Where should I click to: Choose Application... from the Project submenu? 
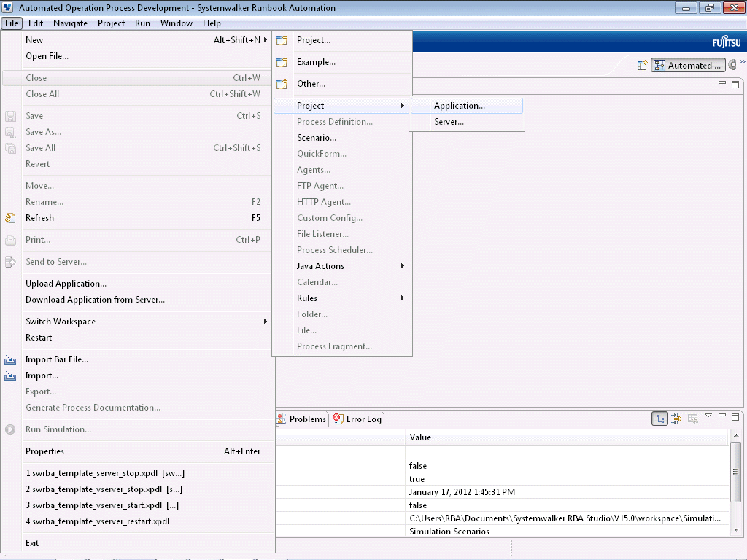[467, 106]
